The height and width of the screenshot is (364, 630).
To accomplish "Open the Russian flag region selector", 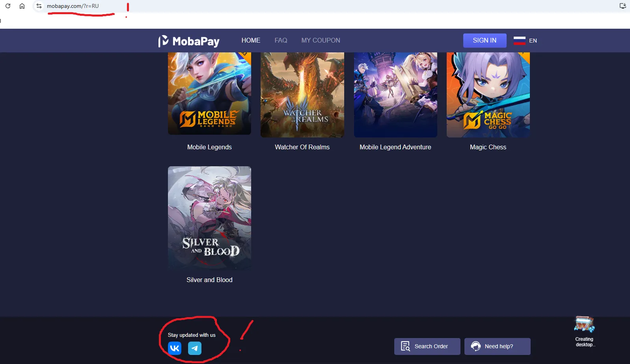I will pyautogui.click(x=519, y=40).
